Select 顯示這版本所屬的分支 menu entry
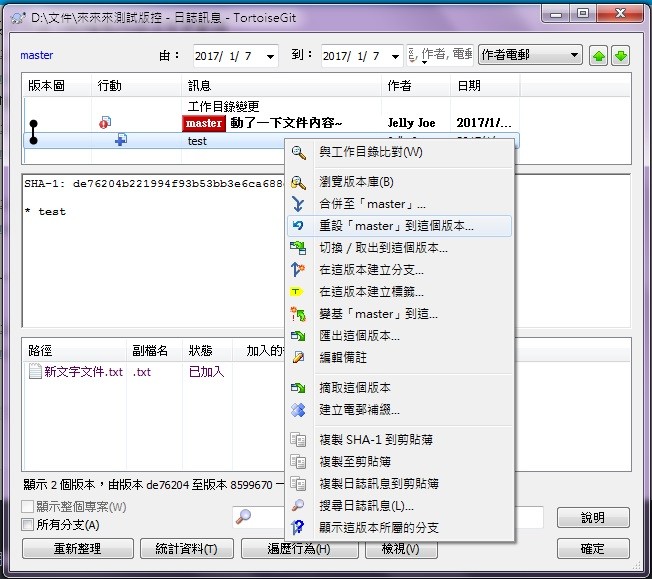The width and height of the screenshot is (652, 579). click(400, 527)
